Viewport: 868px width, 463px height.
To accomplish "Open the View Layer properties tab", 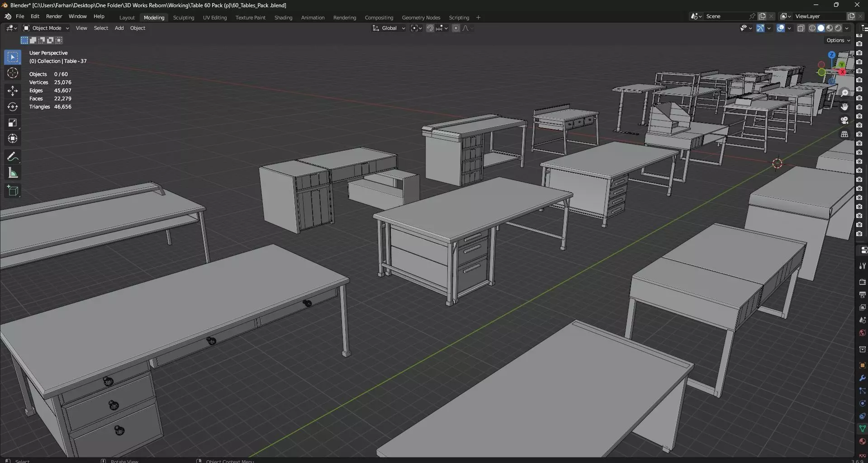I will 862,307.
